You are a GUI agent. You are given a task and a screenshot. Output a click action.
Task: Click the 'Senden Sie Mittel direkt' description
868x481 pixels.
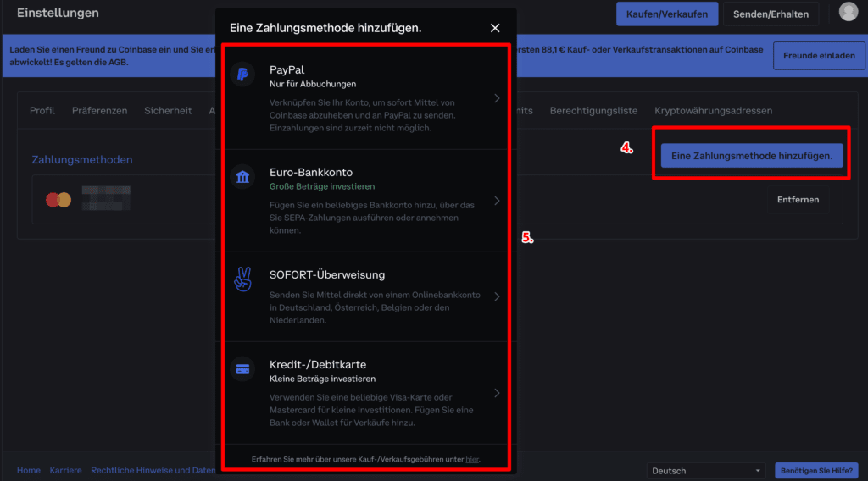(375, 307)
